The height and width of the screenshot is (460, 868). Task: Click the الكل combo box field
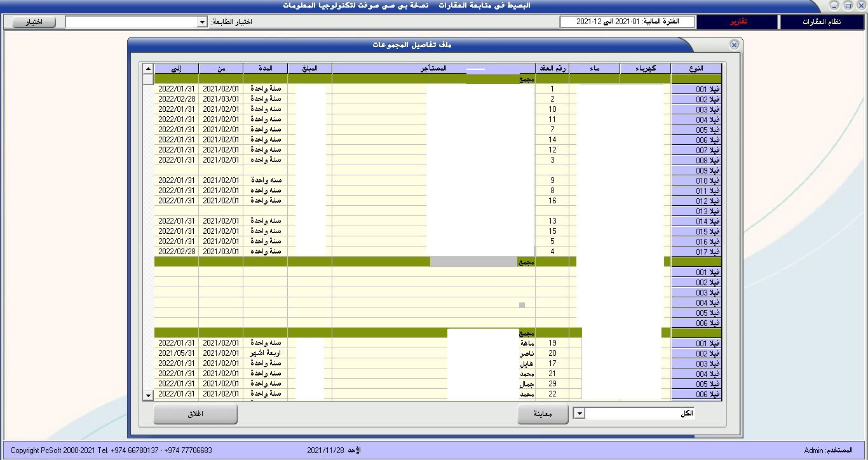[639, 414]
